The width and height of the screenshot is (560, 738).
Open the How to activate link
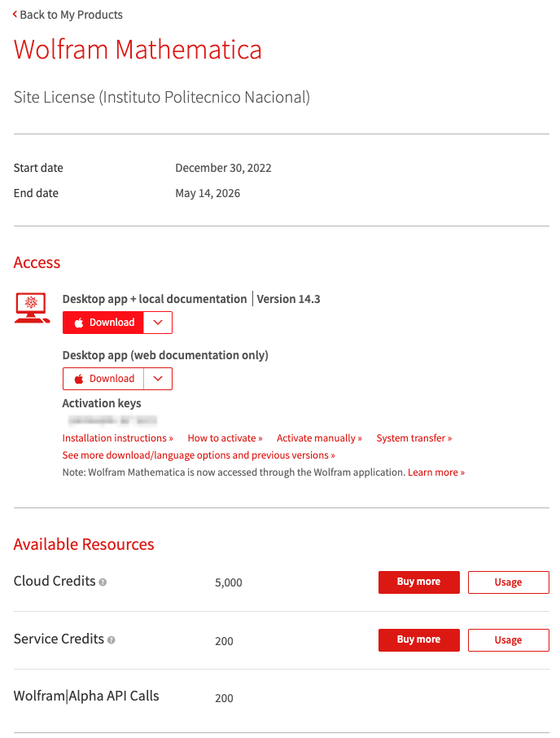225,438
